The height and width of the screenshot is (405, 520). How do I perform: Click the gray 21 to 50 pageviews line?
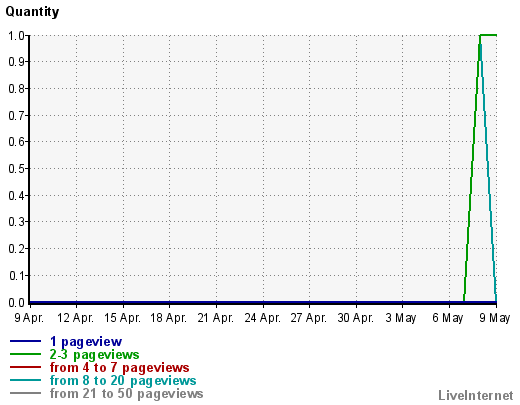point(25,393)
